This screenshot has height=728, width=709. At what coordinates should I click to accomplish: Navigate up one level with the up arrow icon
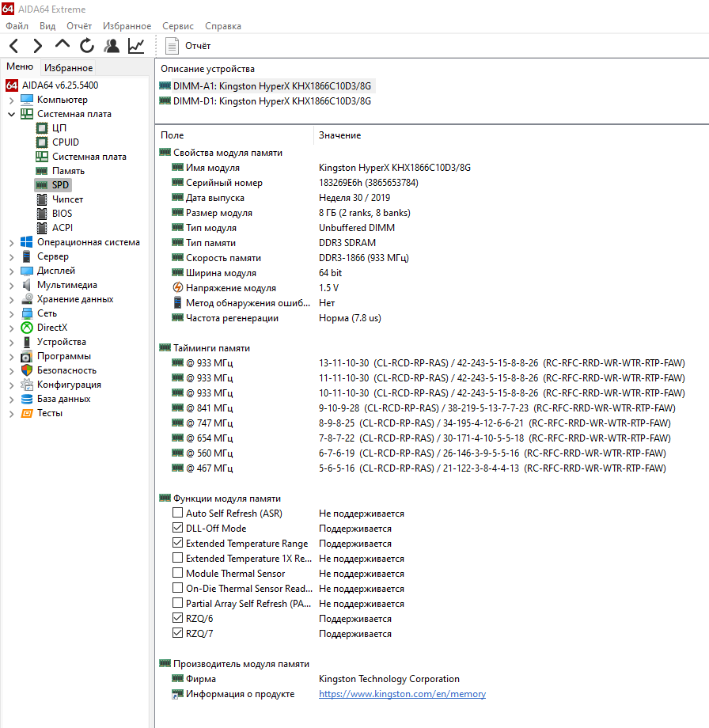pos(63,44)
